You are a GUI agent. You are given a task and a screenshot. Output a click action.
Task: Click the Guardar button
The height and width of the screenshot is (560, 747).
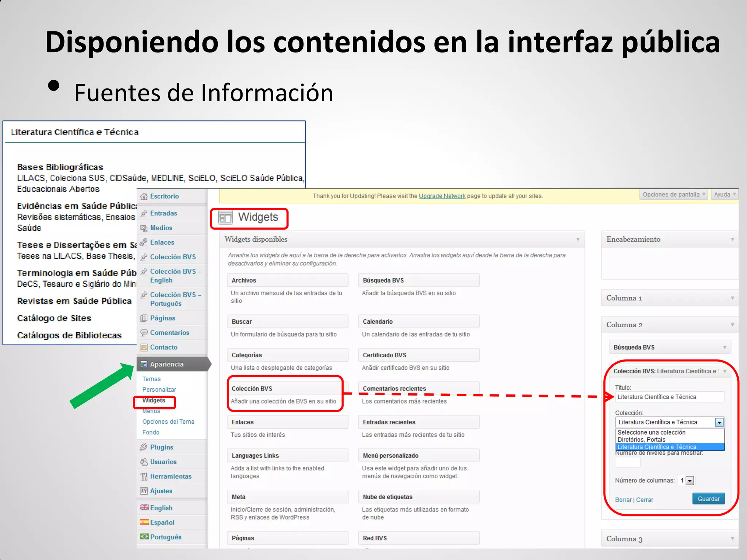click(x=708, y=499)
